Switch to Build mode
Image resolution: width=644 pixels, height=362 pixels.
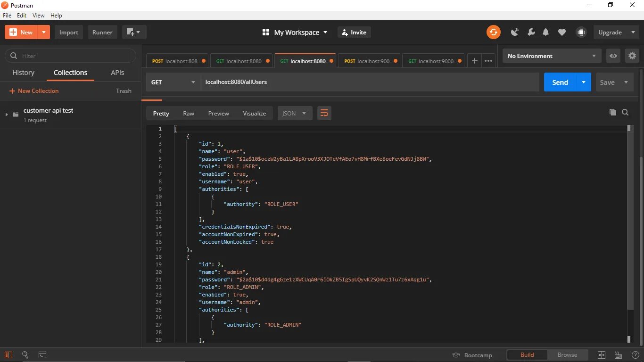tap(527, 355)
